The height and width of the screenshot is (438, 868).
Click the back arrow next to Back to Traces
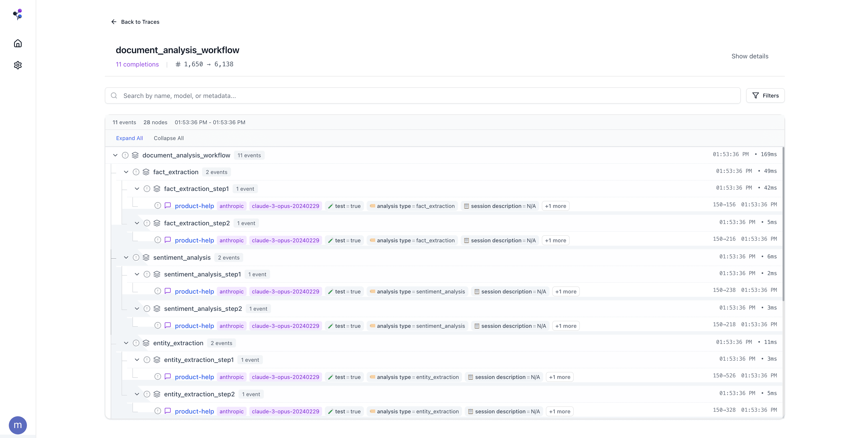point(113,21)
